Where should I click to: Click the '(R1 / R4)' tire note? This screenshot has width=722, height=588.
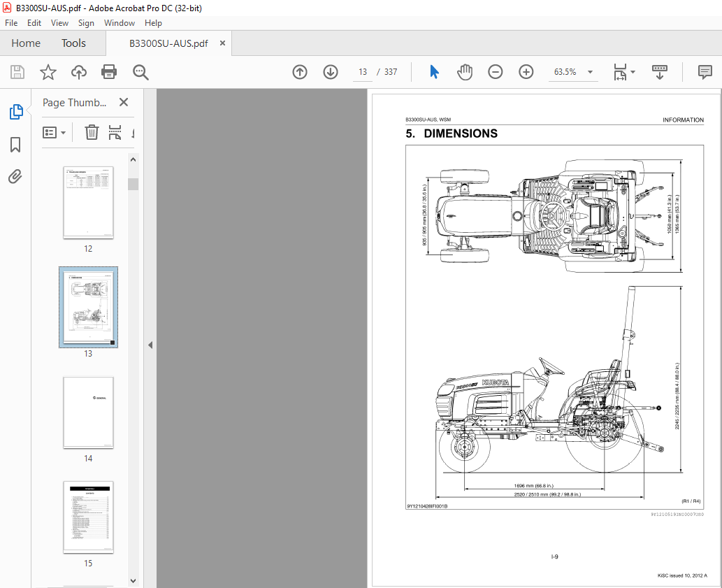(691, 501)
